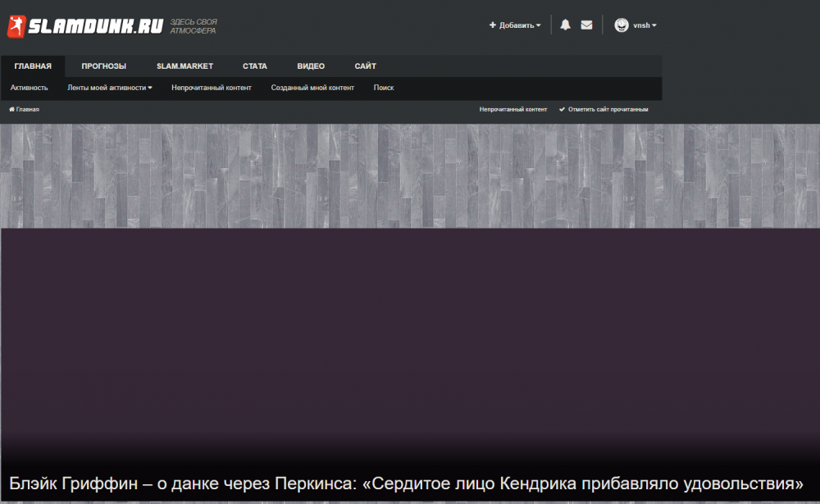Open the Добавить dropdown menu
Screen dimensions: 820x504
point(516,25)
